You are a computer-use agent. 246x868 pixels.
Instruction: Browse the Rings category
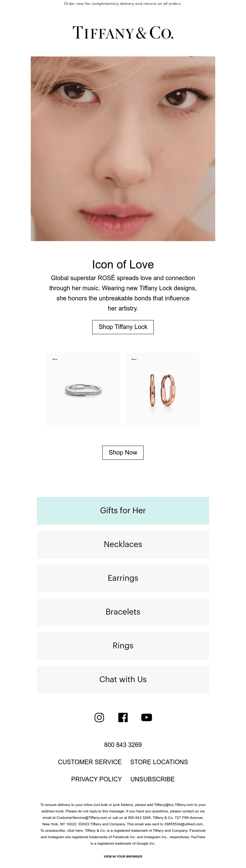123,646
